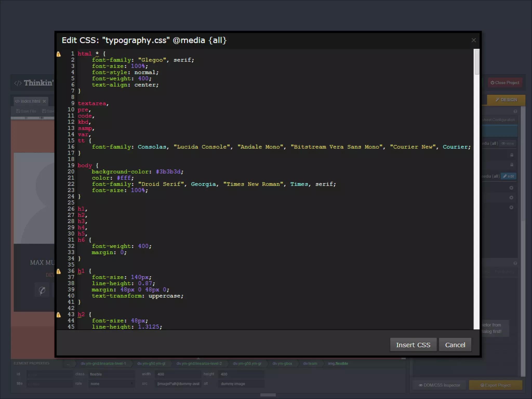Click the src field with imagePath
Viewport: 532px width, 399px height.
[x=178, y=384]
